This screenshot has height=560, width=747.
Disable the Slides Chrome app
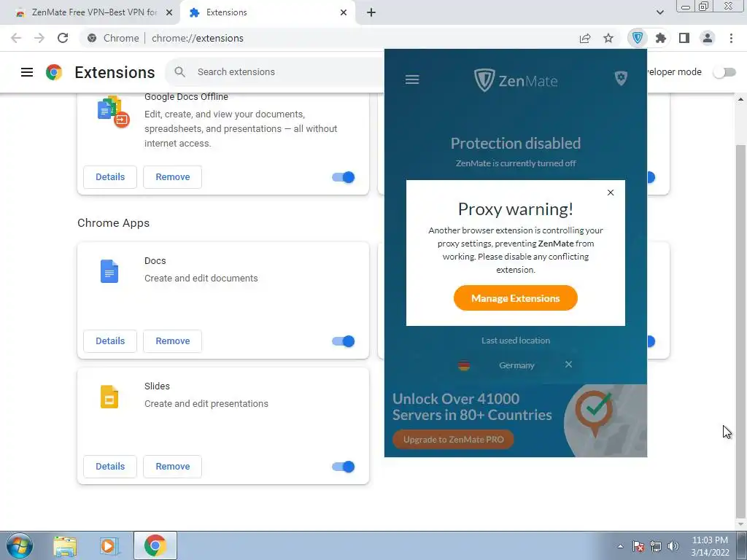click(x=343, y=467)
